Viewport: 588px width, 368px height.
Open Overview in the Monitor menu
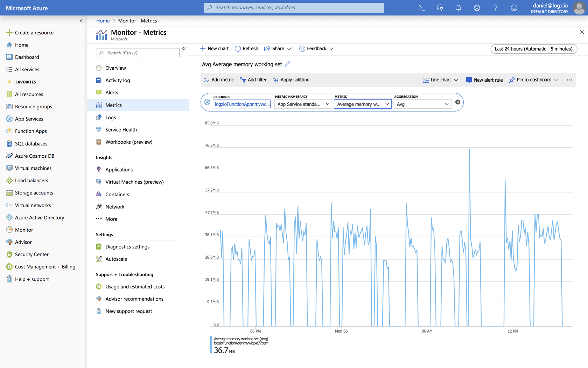115,68
